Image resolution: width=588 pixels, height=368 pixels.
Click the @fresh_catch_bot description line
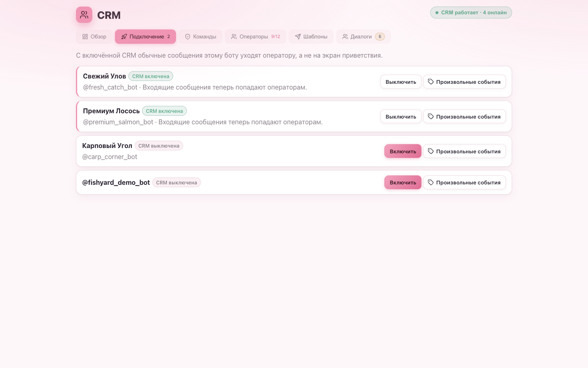[x=195, y=87]
